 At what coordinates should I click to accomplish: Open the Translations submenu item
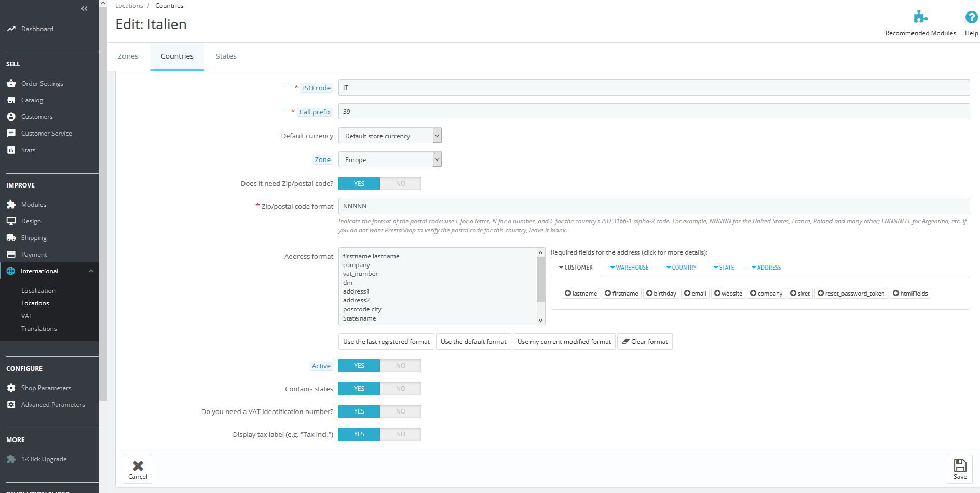tap(39, 329)
